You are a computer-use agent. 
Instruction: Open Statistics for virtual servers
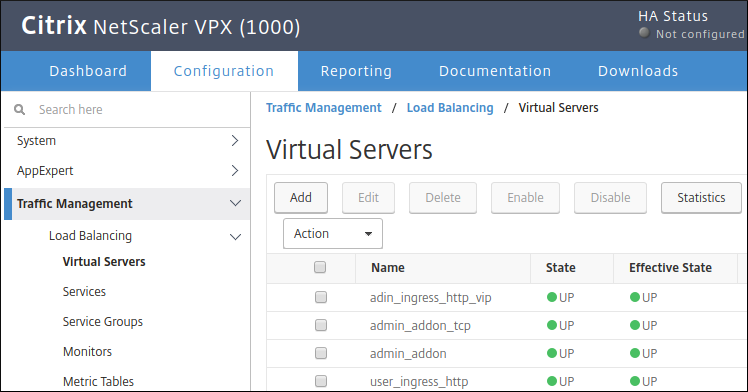701,197
